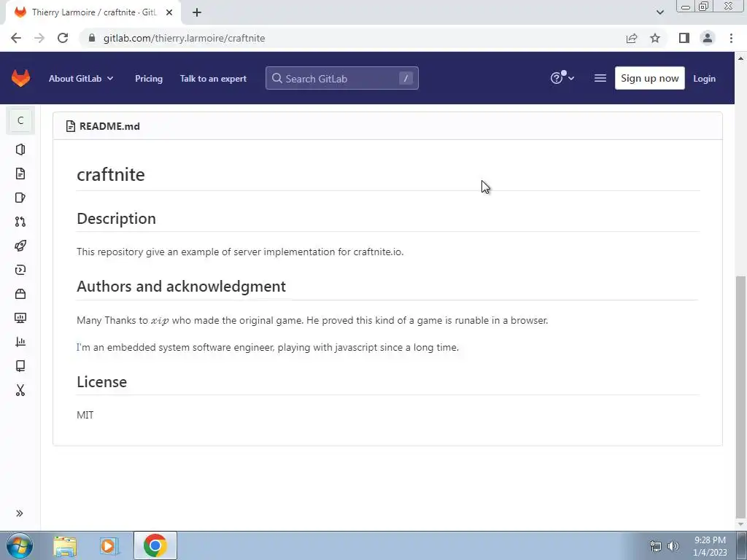
Task: Select the Thierry Larmoire / craftnite tab
Action: pyautogui.click(x=94, y=12)
